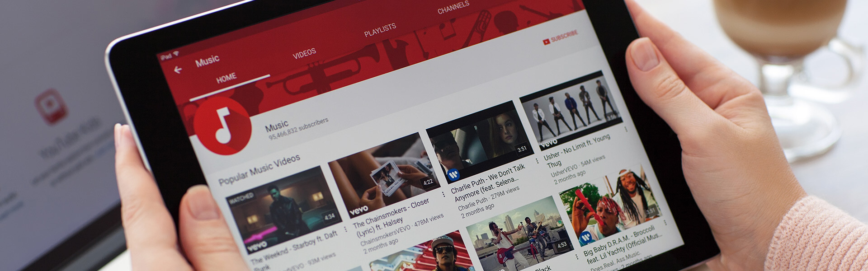Open options menu for Broccoli video

665,223
